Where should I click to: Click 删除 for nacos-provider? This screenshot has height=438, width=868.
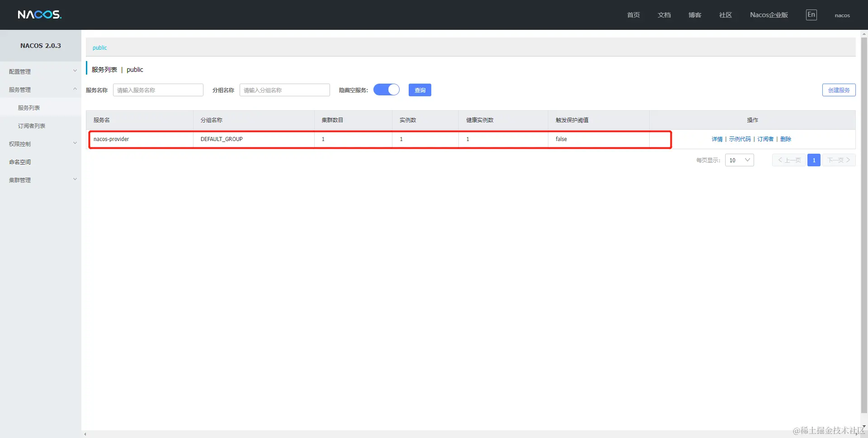786,139
